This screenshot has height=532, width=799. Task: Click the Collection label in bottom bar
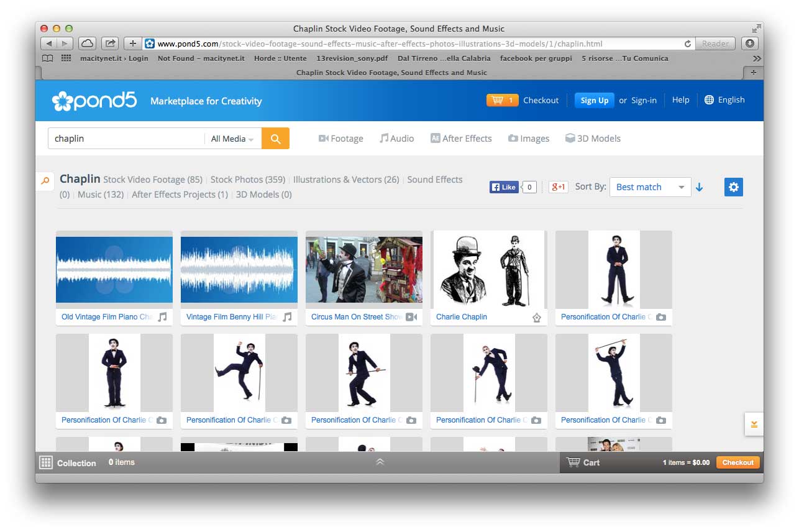pos(76,463)
